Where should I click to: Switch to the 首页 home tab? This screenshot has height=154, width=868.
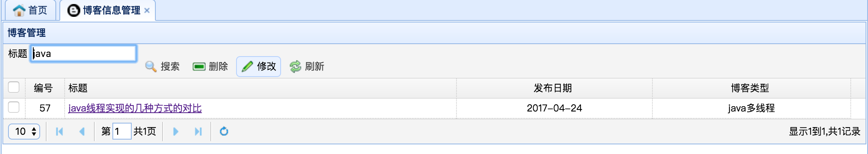click(x=31, y=10)
